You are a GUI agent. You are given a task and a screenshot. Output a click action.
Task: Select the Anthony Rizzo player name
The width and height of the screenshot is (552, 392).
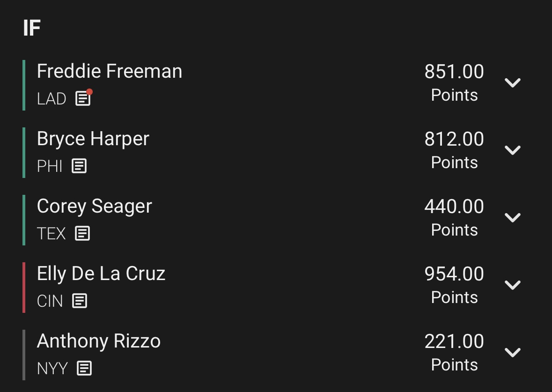coord(99,341)
